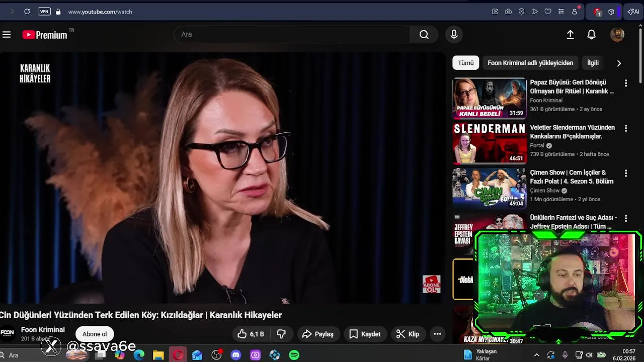Open Ünlülerin Fantezi ve Suç Adası title
The height and width of the screenshot is (362, 644).
[x=574, y=222]
